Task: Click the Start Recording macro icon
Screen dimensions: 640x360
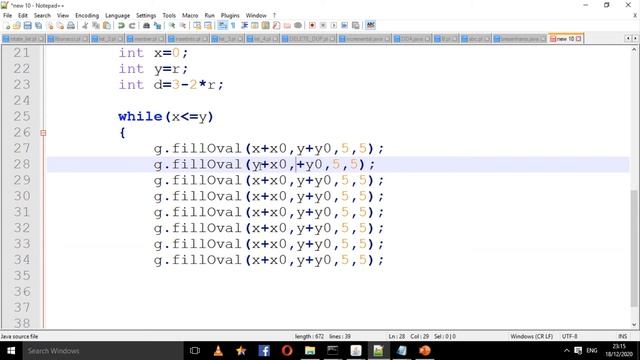Action: pos(312,25)
